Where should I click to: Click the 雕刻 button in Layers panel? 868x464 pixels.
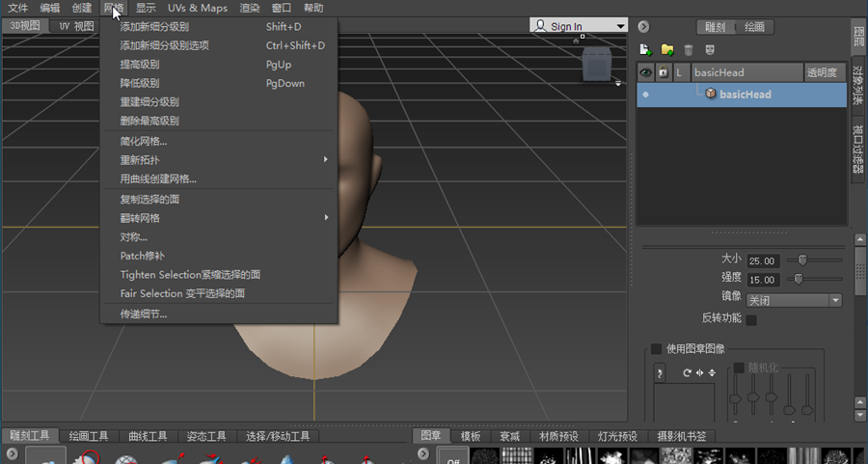(x=716, y=27)
